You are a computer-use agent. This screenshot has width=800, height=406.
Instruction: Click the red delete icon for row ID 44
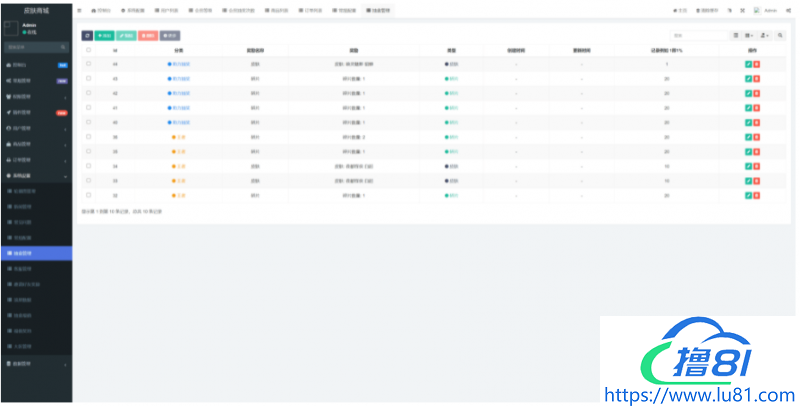[757, 64]
